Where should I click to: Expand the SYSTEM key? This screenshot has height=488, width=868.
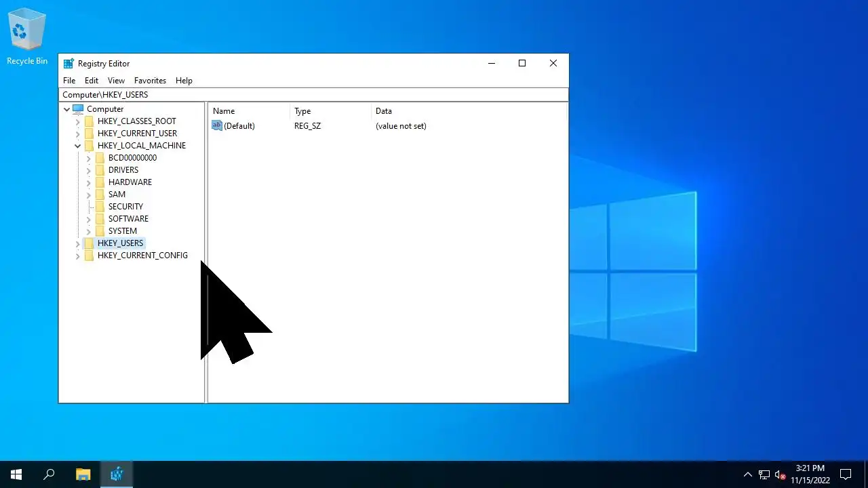88,231
